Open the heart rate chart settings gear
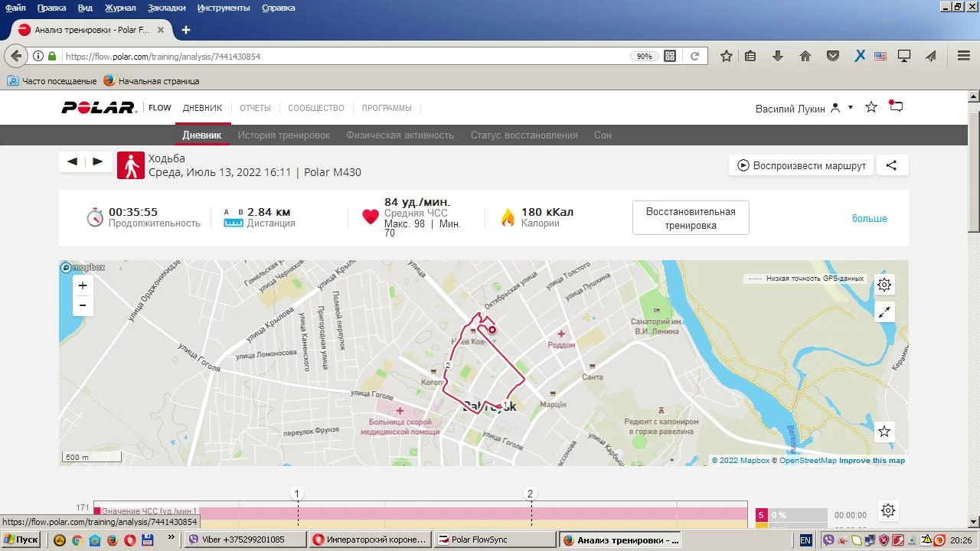The height and width of the screenshot is (551, 980). pyautogui.click(x=887, y=510)
